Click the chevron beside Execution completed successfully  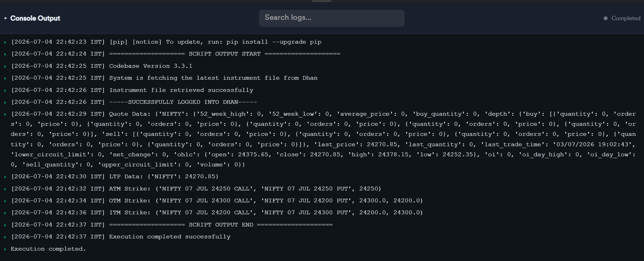click(x=5, y=237)
